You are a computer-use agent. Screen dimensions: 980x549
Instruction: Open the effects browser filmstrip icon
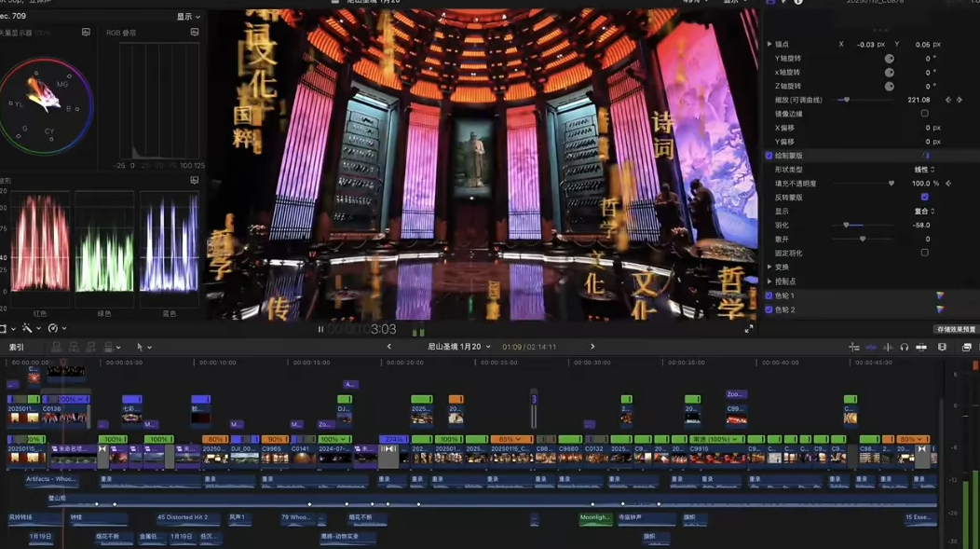942,347
